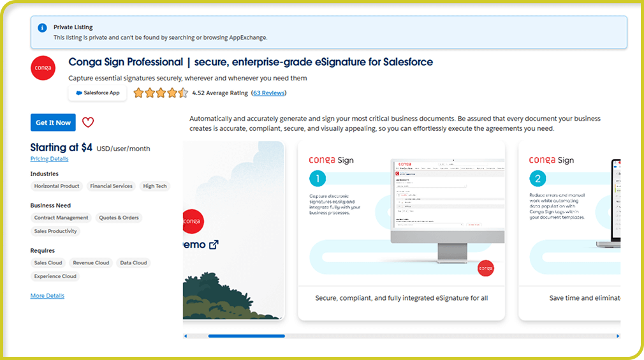This screenshot has height=360, width=644.
Task: Open the 63 Reviews link
Action: click(x=269, y=93)
